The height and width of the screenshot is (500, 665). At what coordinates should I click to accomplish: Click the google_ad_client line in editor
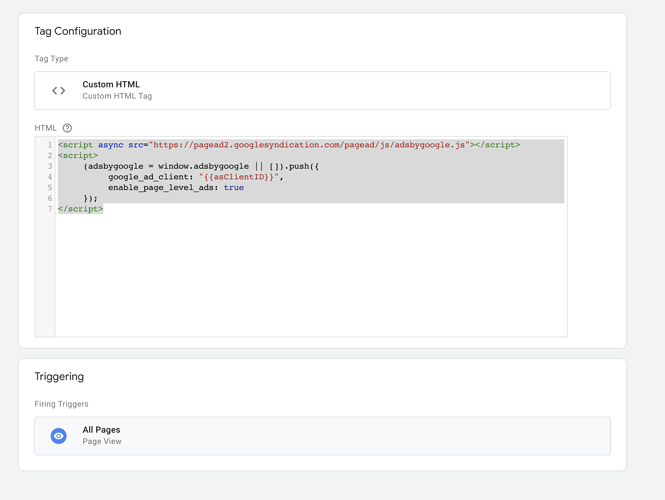(196, 177)
